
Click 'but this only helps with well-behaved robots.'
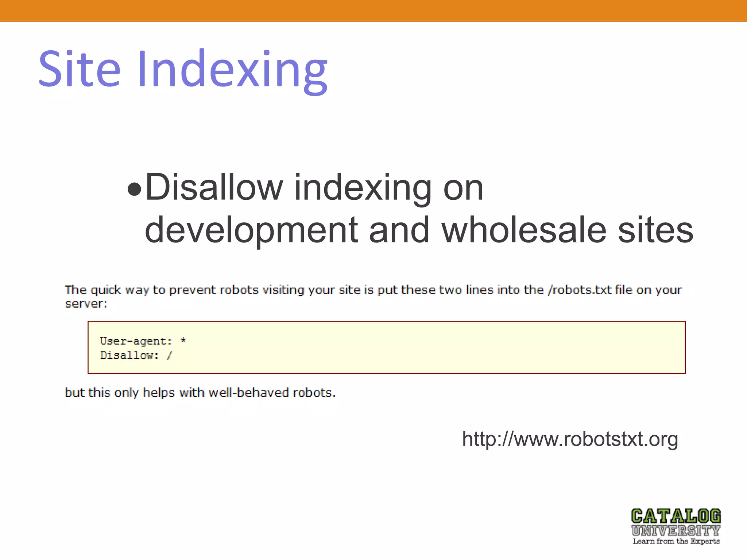[200, 393]
